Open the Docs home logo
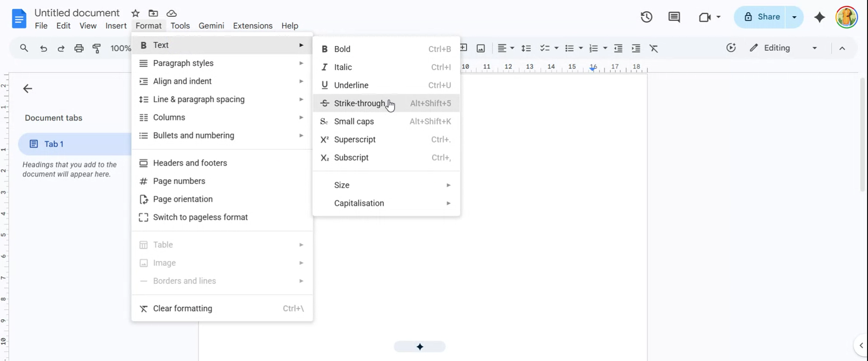The width and height of the screenshot is (868, 361). tap(19, 18)
